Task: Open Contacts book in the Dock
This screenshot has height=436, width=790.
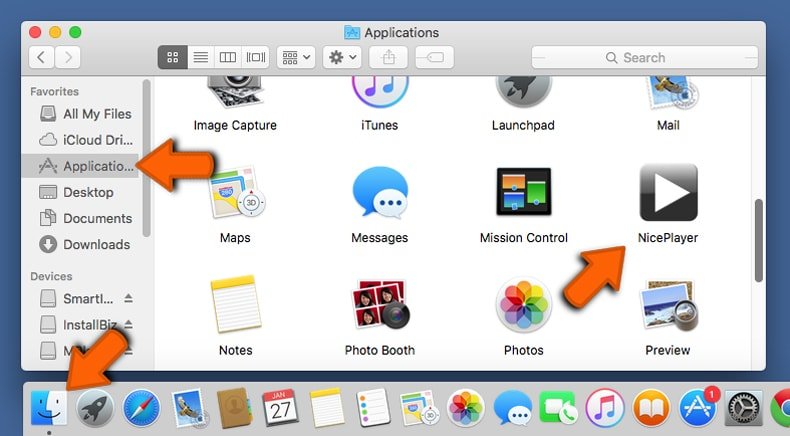Action: coord(234,408)
